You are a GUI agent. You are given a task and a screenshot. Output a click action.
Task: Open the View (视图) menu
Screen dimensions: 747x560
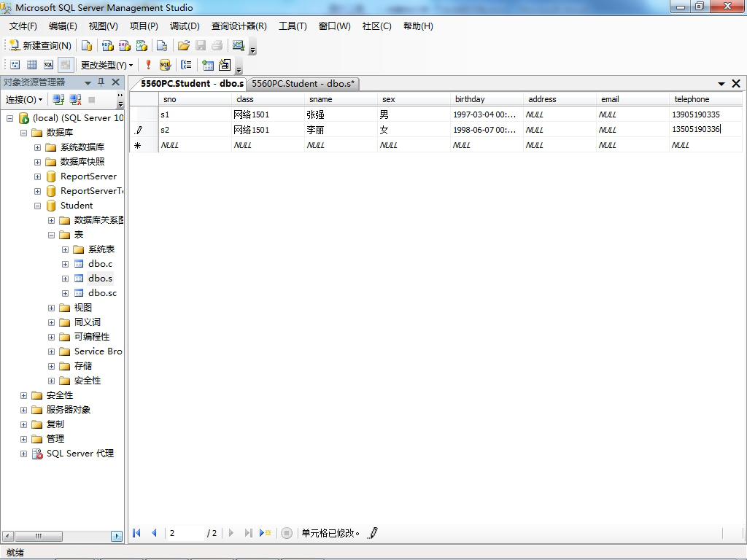[104, 26]
